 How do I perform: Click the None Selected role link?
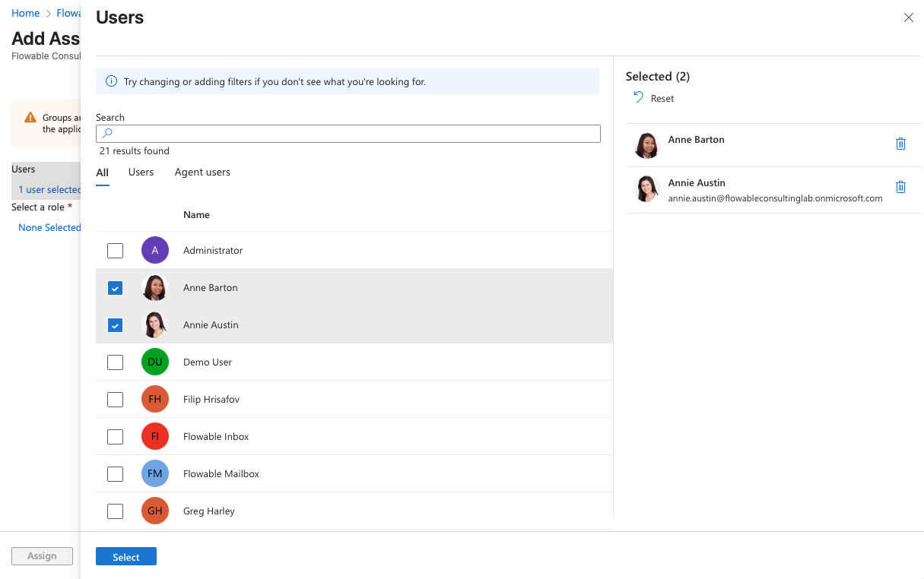[x=49, y=228]
